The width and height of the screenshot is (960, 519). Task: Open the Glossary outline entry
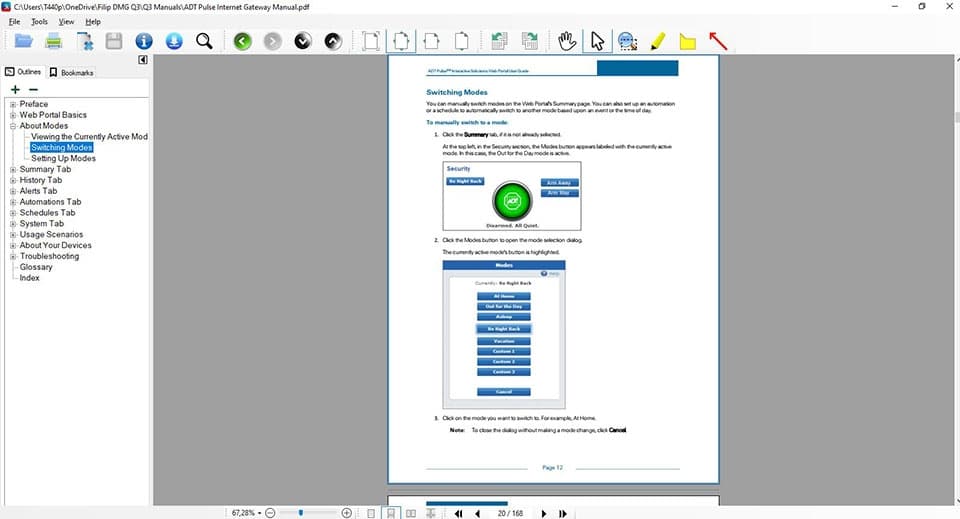pyautogui.click(x=36, y=267)
